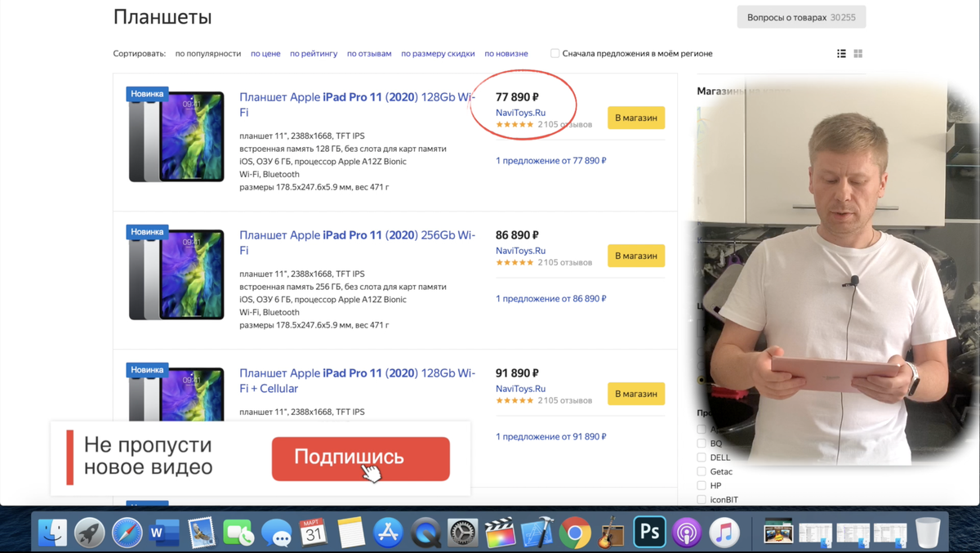Open NaviToys.Ru link under 86 890 ₽
The width and height of the screenshot is (980, 553).
520,251
